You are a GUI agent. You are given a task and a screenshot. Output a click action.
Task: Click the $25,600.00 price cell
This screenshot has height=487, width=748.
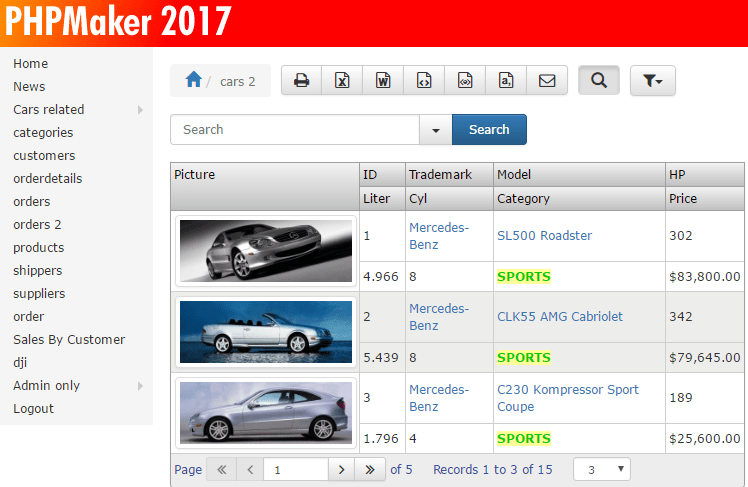pos(705,439)
